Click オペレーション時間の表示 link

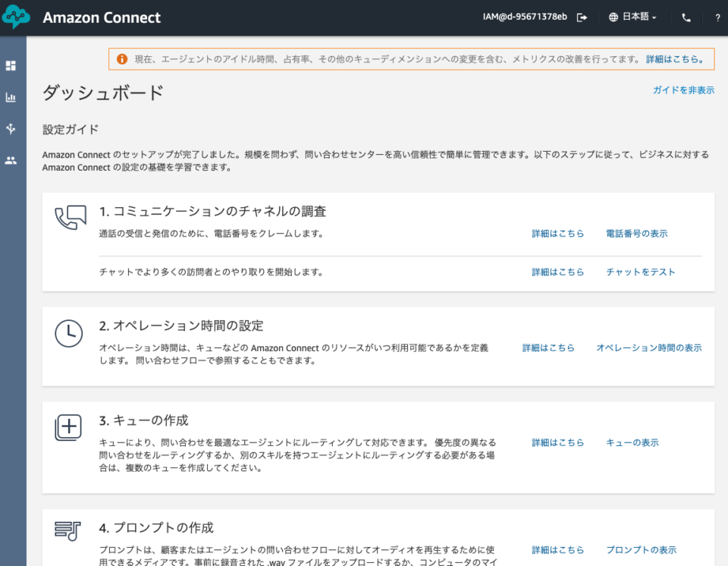(648, 348)
